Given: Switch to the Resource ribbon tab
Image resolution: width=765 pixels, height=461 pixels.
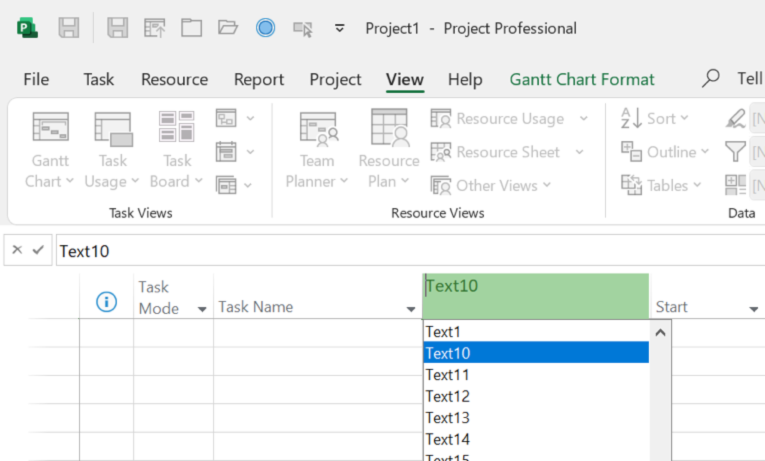Looking at the screenshot, I should (174, 80).
